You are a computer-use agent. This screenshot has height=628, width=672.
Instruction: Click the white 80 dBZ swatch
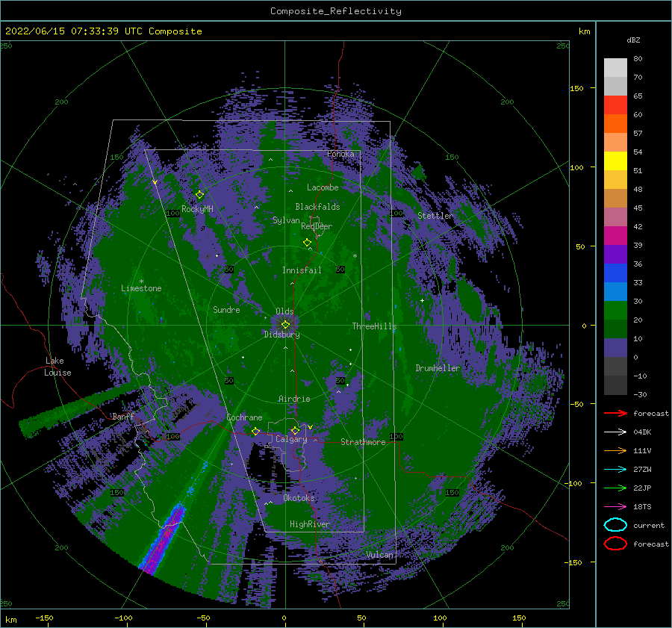coord(615,67)
